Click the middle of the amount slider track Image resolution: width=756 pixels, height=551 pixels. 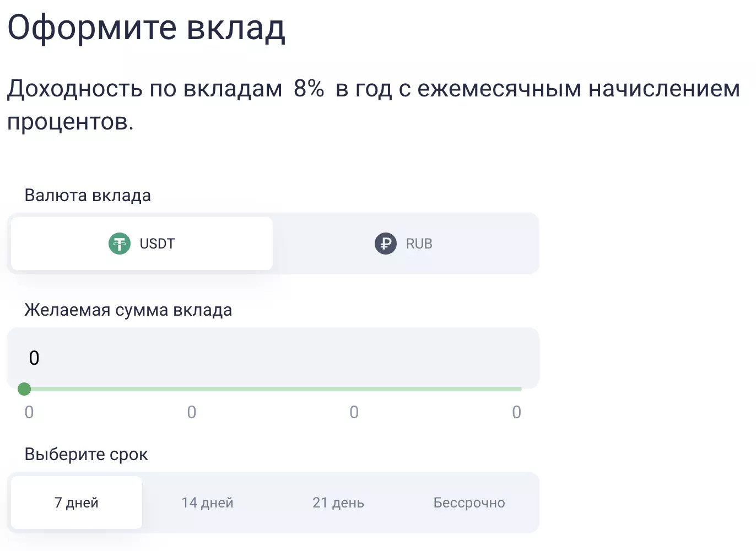[273, 389]
